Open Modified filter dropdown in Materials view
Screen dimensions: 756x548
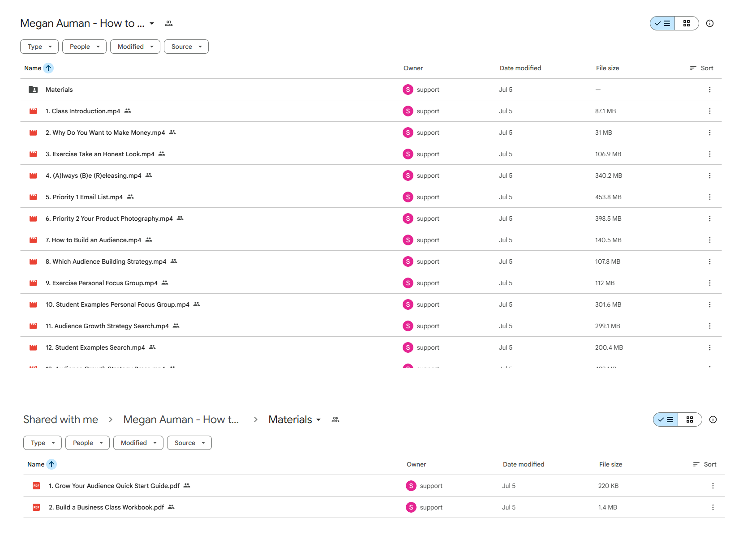point(138,443)
